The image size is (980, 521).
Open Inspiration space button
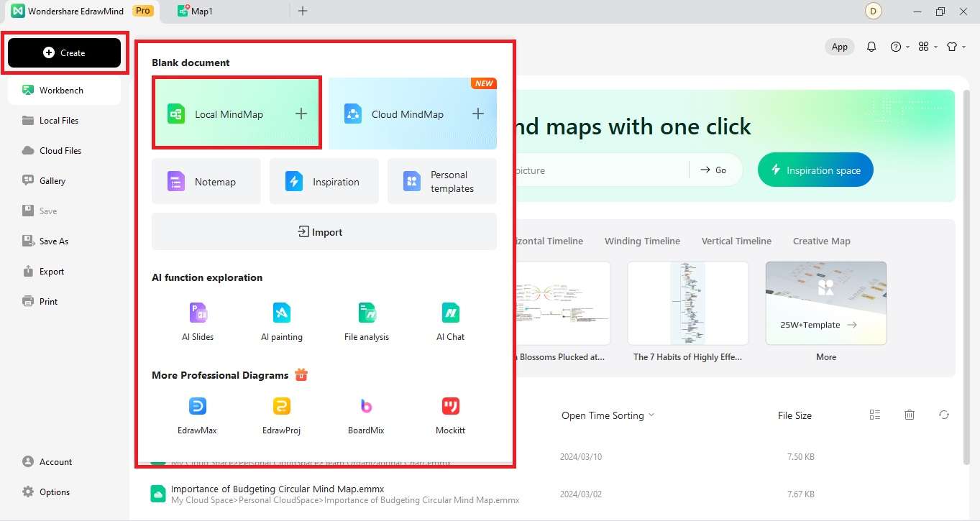point(815,170)
